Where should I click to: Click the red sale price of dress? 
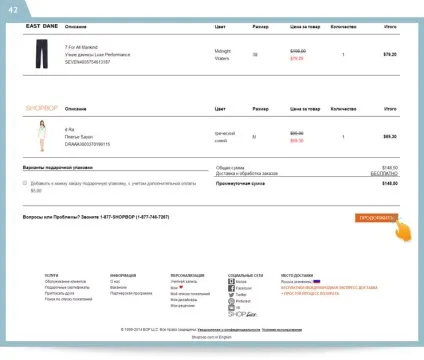pos(297,141)
